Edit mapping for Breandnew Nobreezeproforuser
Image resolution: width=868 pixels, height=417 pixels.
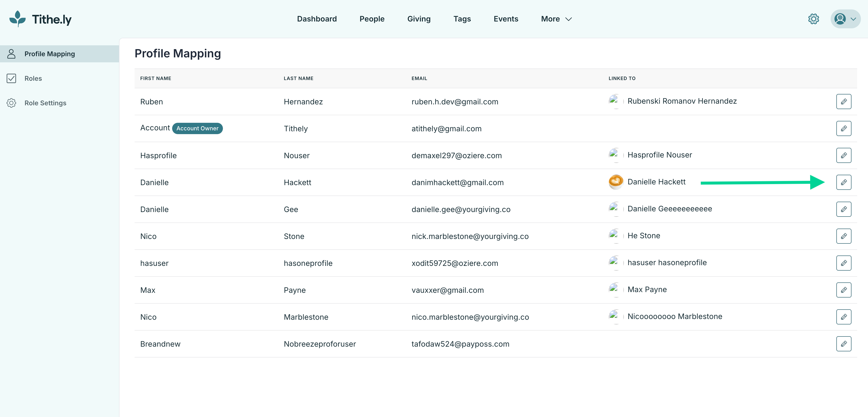tap(843, 344)
